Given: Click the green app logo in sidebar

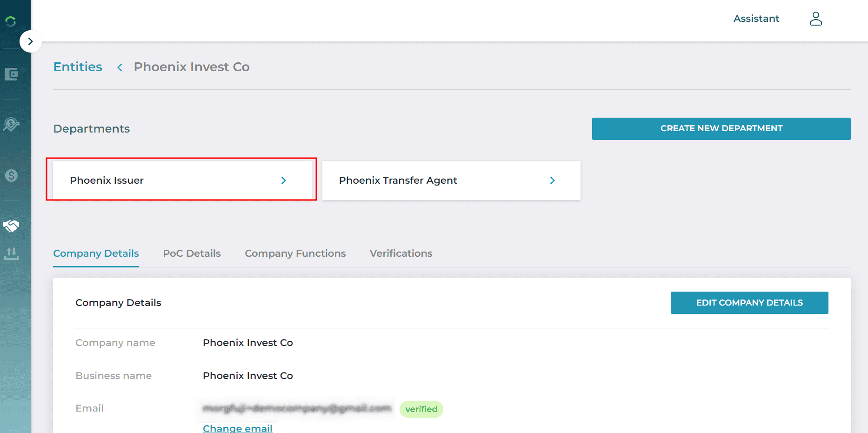Looking at the screenshot, I should [x=11, y=21].
